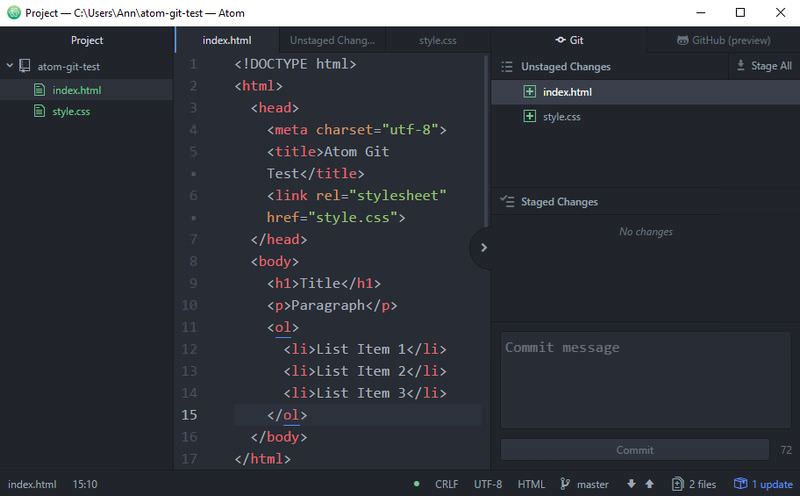Click the added-file icon beside style.css in Unstaged Changes

point(530,117)
